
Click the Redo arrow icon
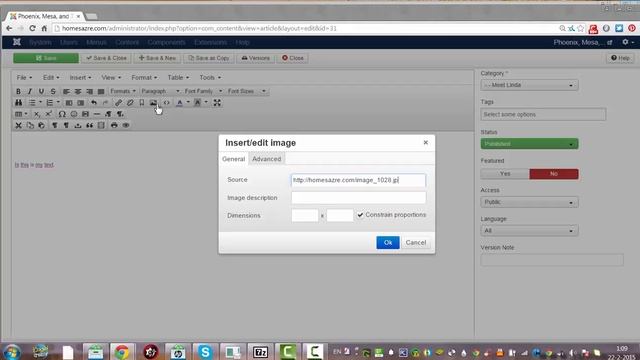coord(106,103)
